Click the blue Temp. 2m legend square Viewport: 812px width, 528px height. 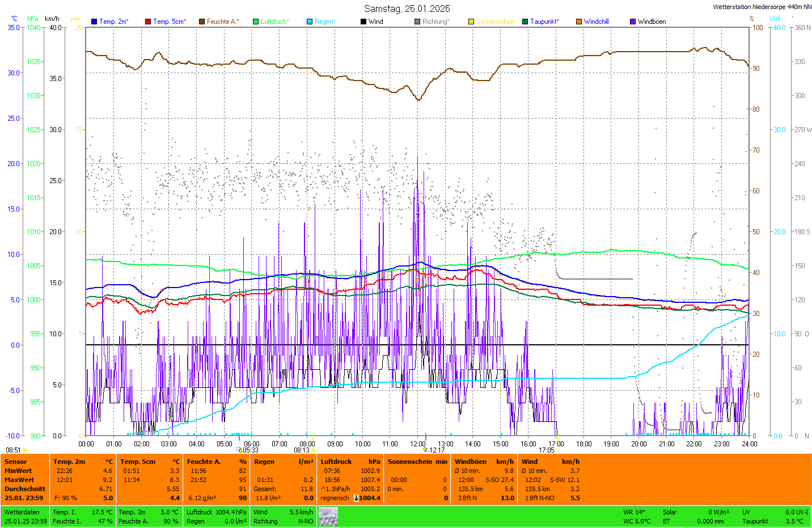94,22
